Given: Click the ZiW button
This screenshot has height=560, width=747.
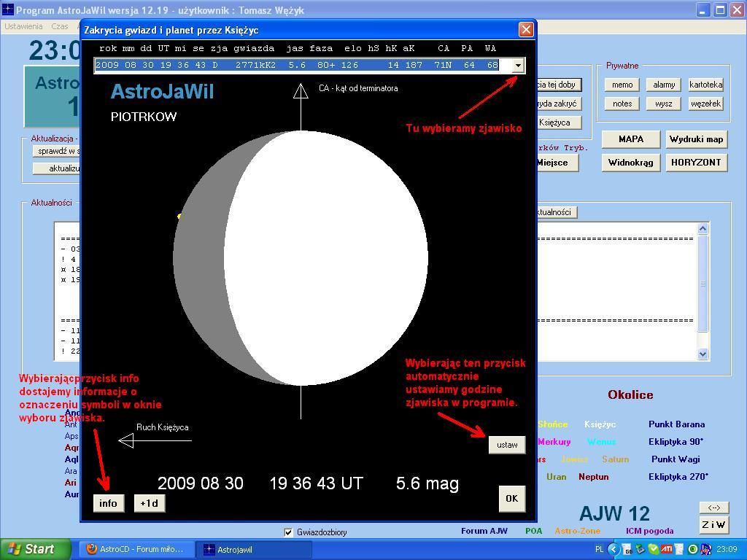Looking at the screenshot, I should tap(713, 524).
